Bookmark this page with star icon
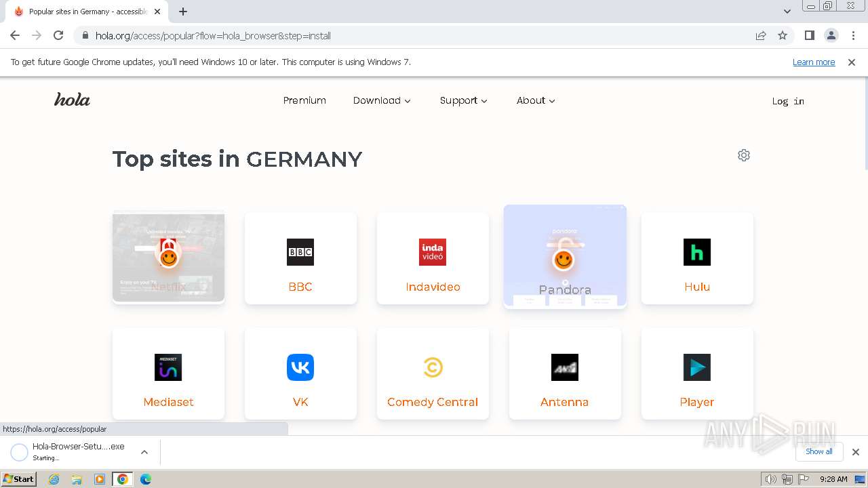 coord(783,35)
